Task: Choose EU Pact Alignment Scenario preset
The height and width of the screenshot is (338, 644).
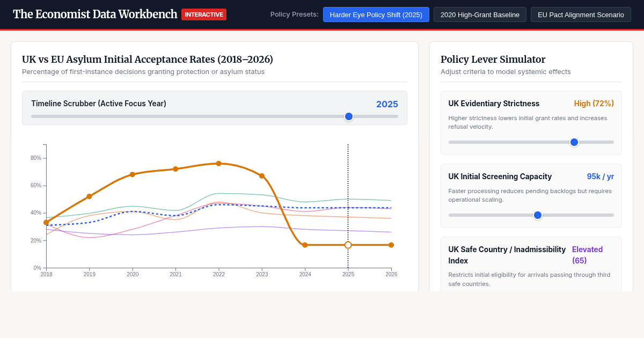Action: (581, 14)
